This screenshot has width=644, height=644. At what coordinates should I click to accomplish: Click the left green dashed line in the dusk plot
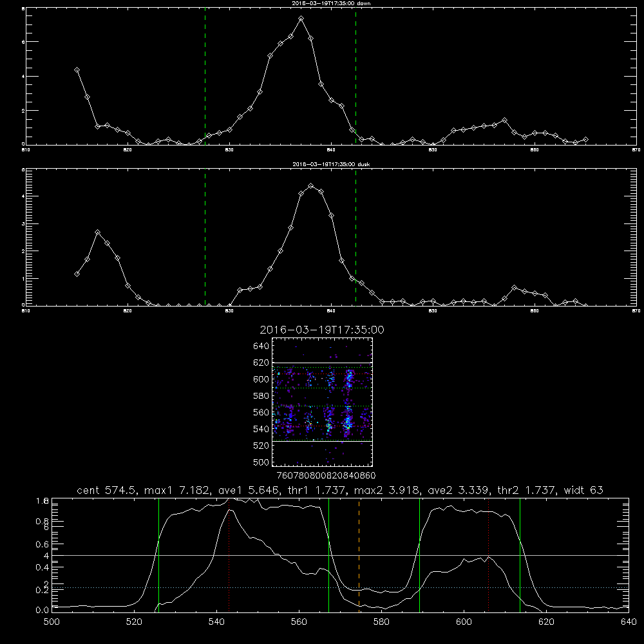pyautogui.click(x=205, y=238)
